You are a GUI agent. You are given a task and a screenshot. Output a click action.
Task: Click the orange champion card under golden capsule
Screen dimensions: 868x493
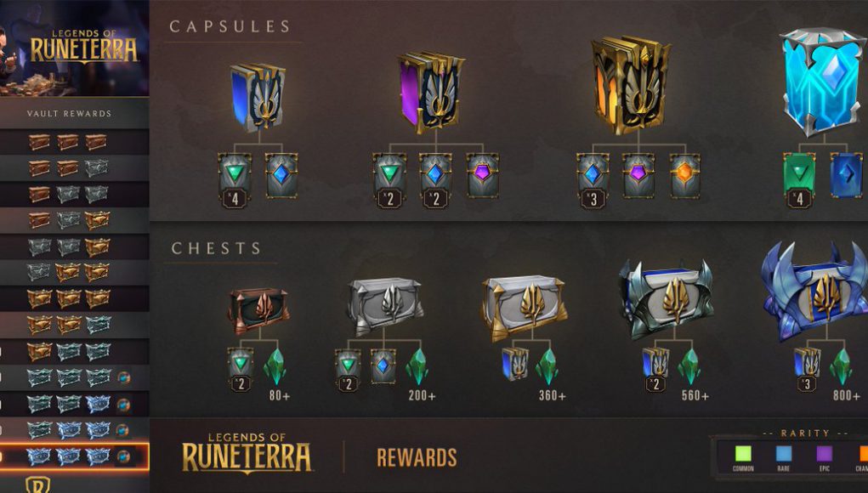(684, 175)
